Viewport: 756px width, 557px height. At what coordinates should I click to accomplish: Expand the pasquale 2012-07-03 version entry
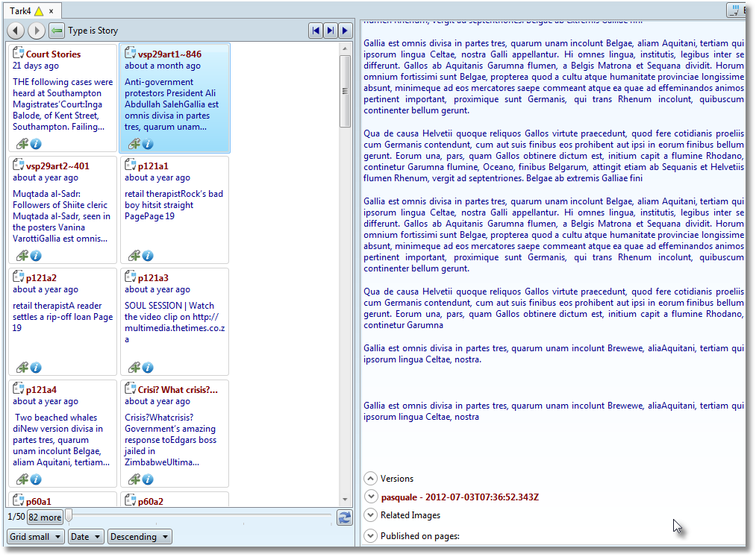pyautogui.click(x=370, y=497)
